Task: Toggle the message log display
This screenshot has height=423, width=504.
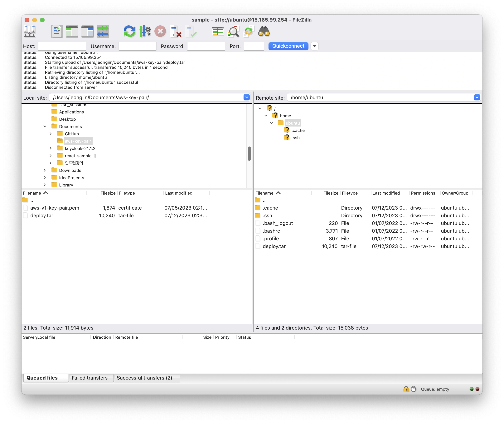Action: [x=57, y=32]
